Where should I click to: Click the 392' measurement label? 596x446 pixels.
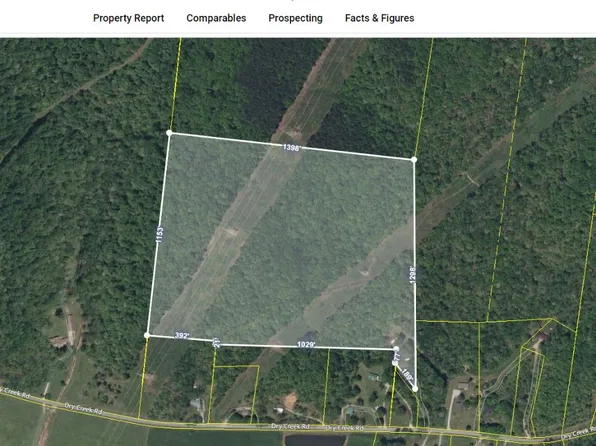(x=182, y=336)
